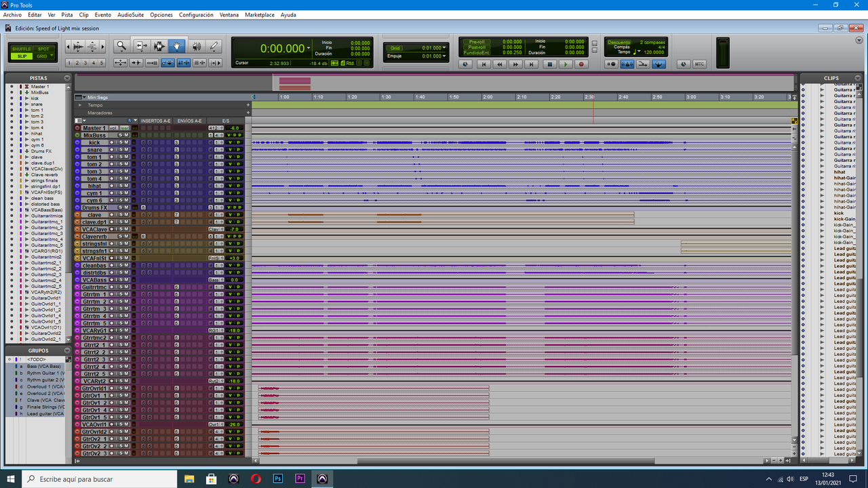Open the Archivo menu
This screenshot has height=488, width=868.
coord(12,14)
